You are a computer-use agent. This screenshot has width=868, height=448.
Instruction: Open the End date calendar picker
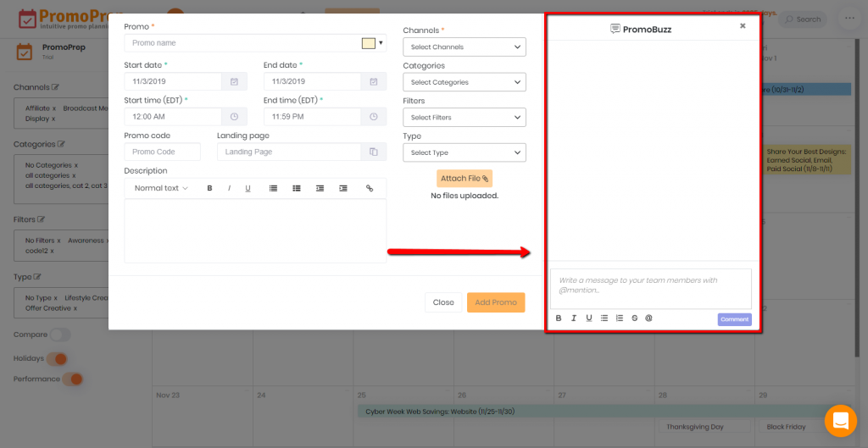[374, 81]
